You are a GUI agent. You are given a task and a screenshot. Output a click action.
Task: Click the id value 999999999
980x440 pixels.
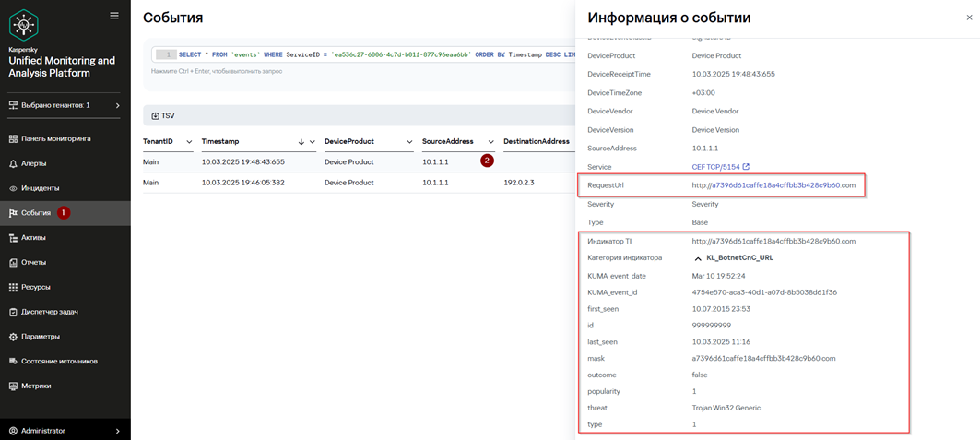point(711,325)
